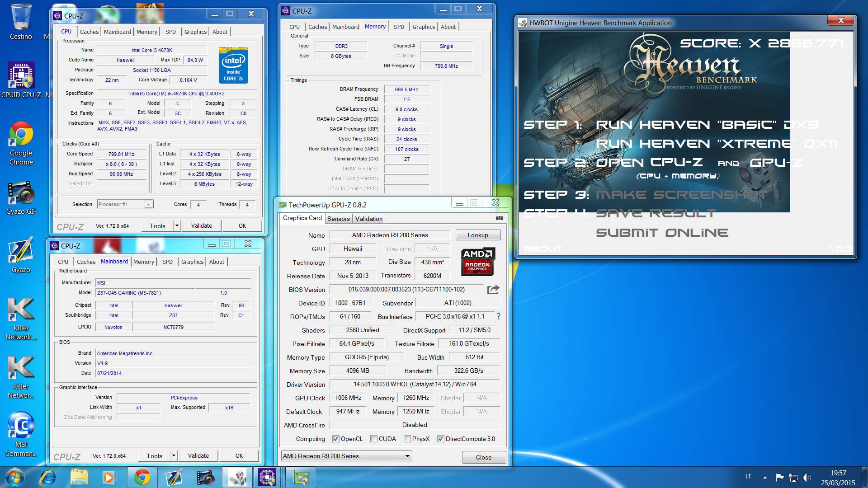Image resolution: width=868 pixels, height=488 pixels.
Task: Open the Cestino recycle bin icon
Action: 21,22
